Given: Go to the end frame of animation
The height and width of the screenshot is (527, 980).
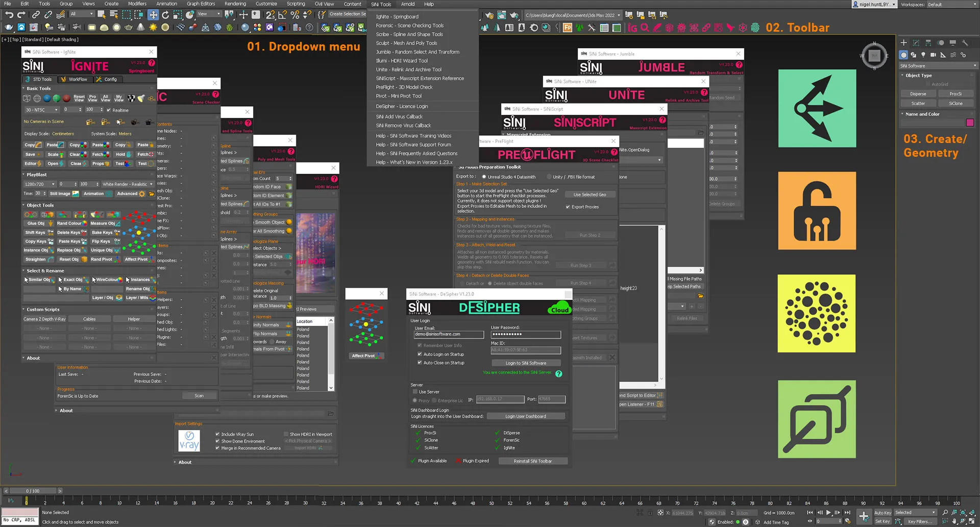Looking at the screenshot, I should click(x=847, y=512).
